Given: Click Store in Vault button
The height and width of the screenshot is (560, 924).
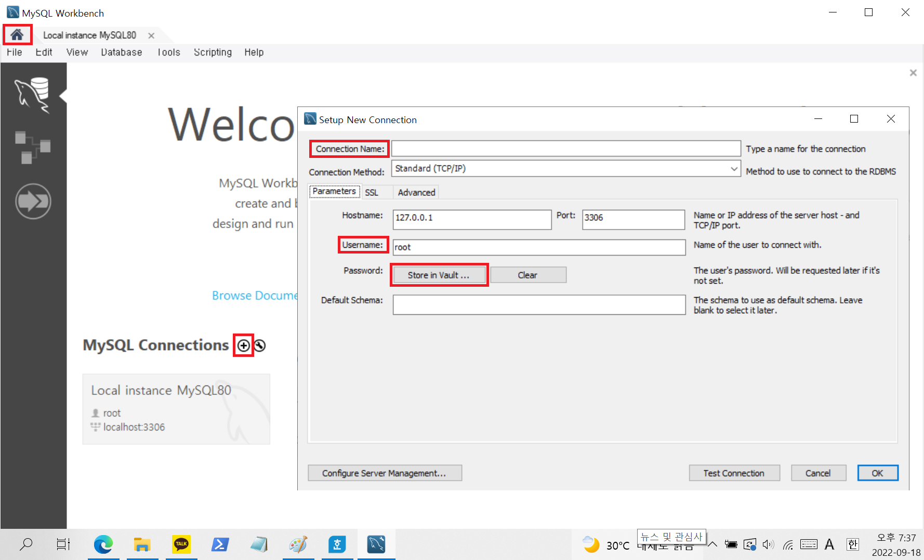Looking at the screenshot, I should [x=439, y=275].
